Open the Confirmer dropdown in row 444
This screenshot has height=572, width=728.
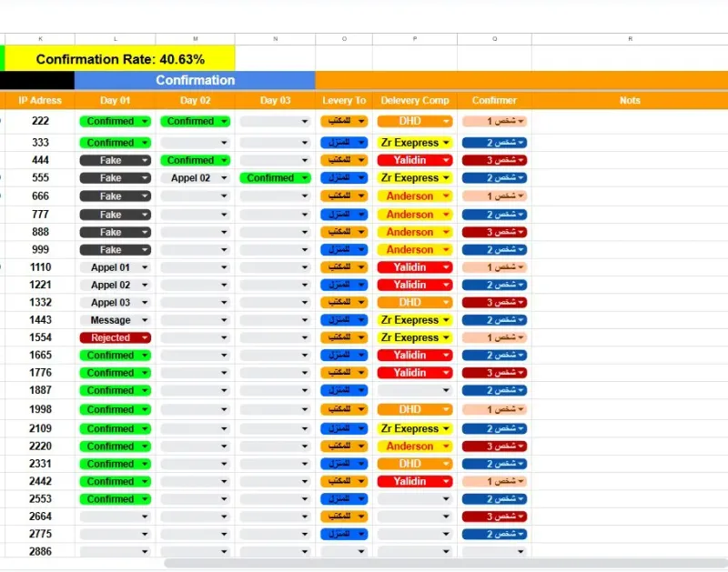point(494,160)
